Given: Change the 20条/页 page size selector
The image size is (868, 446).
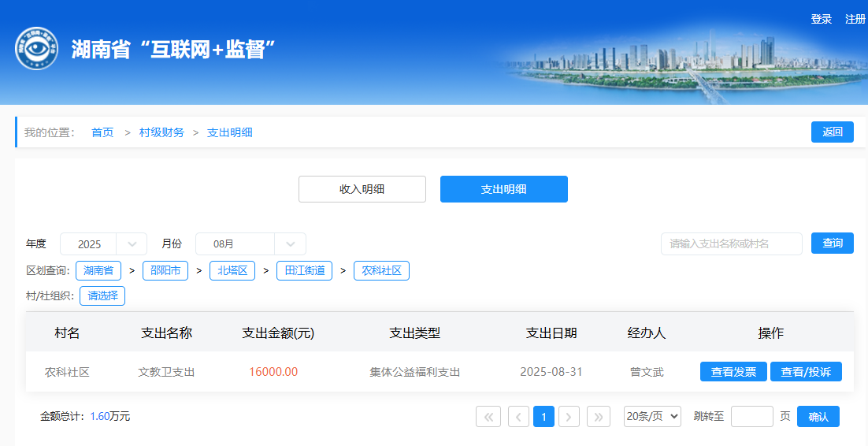Looking at the screenshot, I should (651, 416).
